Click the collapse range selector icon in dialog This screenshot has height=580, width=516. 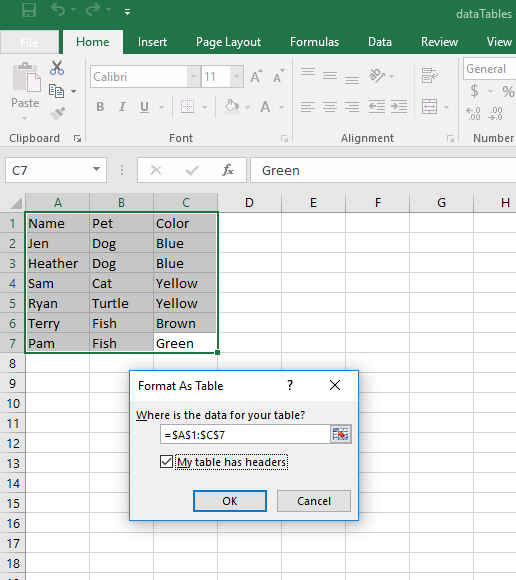pos(340,434)
